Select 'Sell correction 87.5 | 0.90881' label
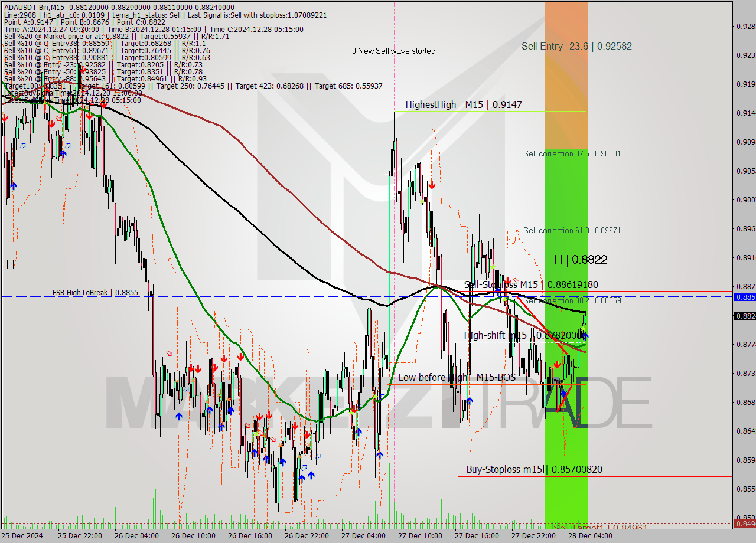Screen dimensions: 756x543 click(x=572, y=153)
